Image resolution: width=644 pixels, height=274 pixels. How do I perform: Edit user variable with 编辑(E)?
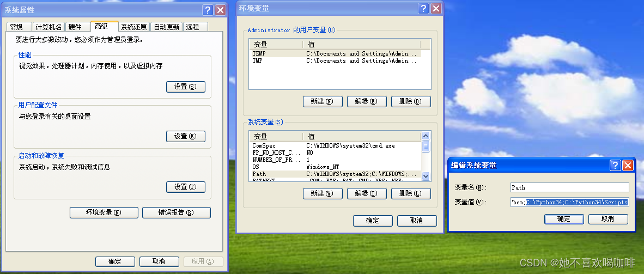367,101
